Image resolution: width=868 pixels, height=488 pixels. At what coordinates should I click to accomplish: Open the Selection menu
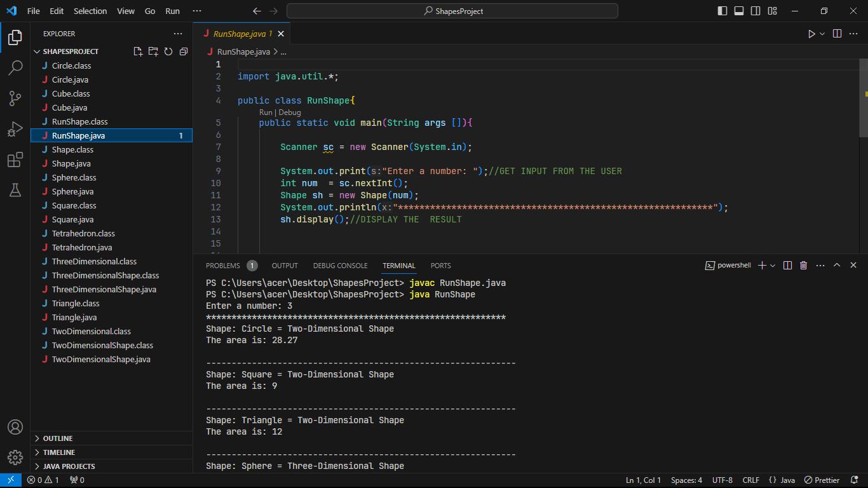coord(90,11)
